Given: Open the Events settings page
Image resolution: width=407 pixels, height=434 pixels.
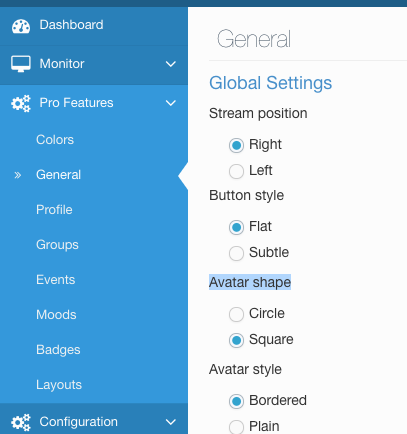Looking at the screenshot, I should point(56,280).
